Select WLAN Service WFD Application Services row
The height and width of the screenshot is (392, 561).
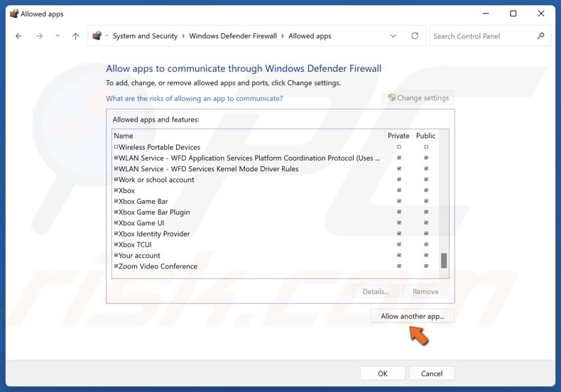(x=249, y=158)
